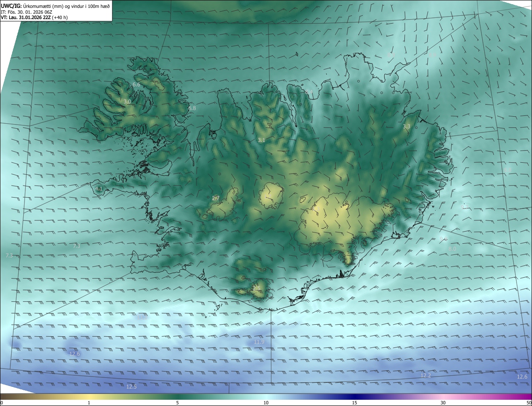Click the 4.1 value label
532x406 pixels.
click(x=99, y=188)
